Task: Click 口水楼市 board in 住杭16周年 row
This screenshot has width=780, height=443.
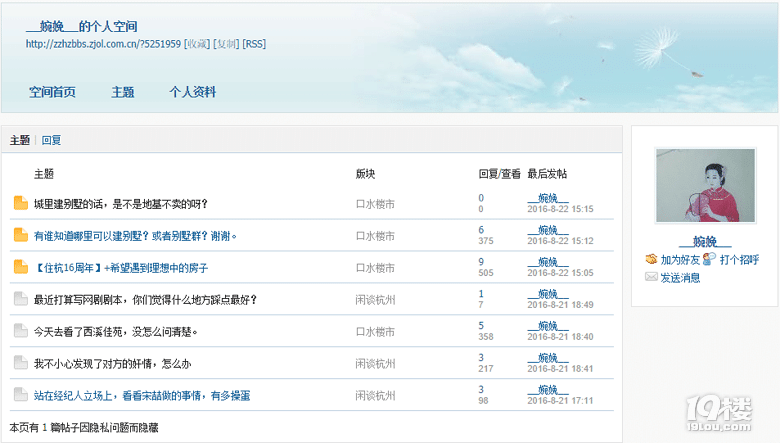Action: (x=376, y=268)
